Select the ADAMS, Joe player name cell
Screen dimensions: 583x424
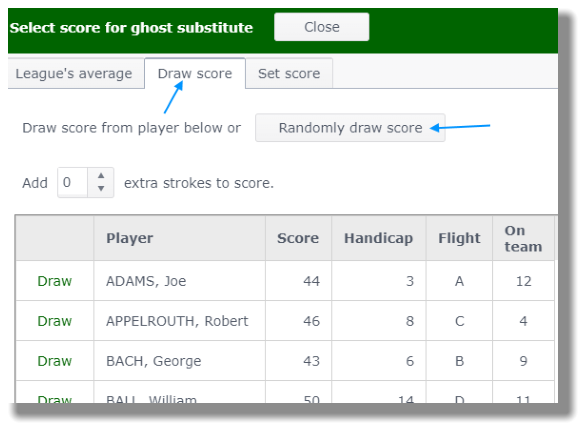tap(180, 281)
